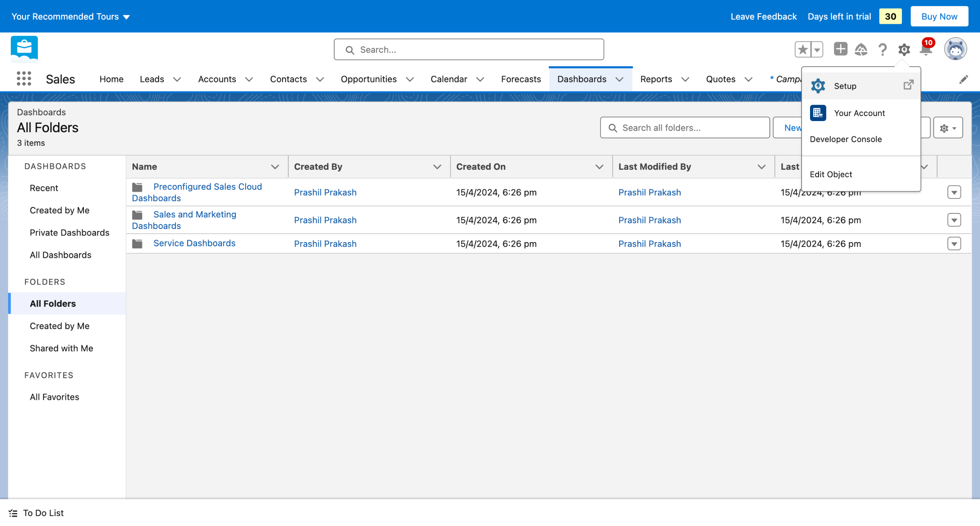The image size is (980, 526).
Task: Expand the Dashboards tab chevron
Action: (619, 79)
